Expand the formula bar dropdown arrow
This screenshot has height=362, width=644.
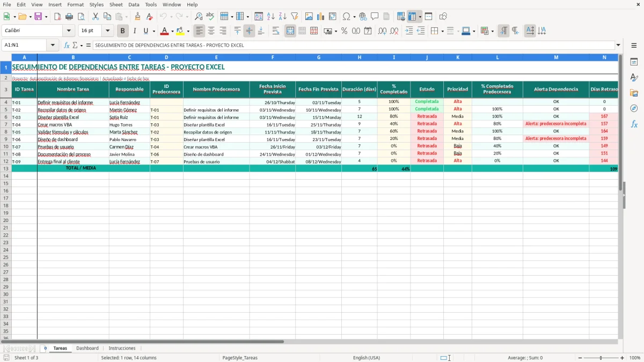click(x=618, y=45)
